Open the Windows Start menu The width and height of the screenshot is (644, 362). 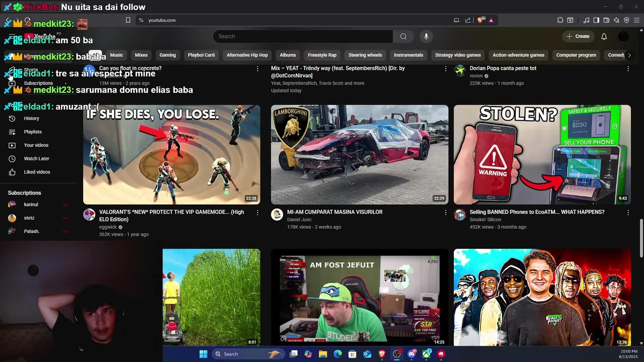coord(203,354)
